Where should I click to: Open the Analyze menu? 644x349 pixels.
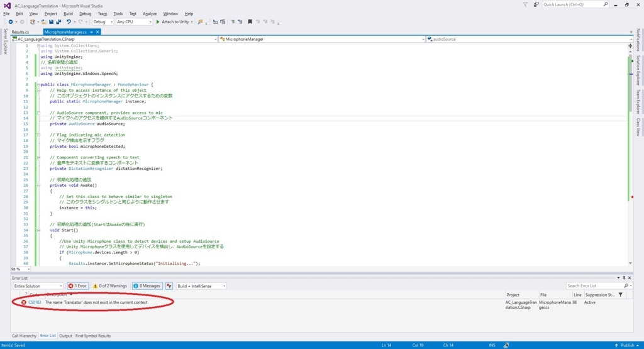150,14
